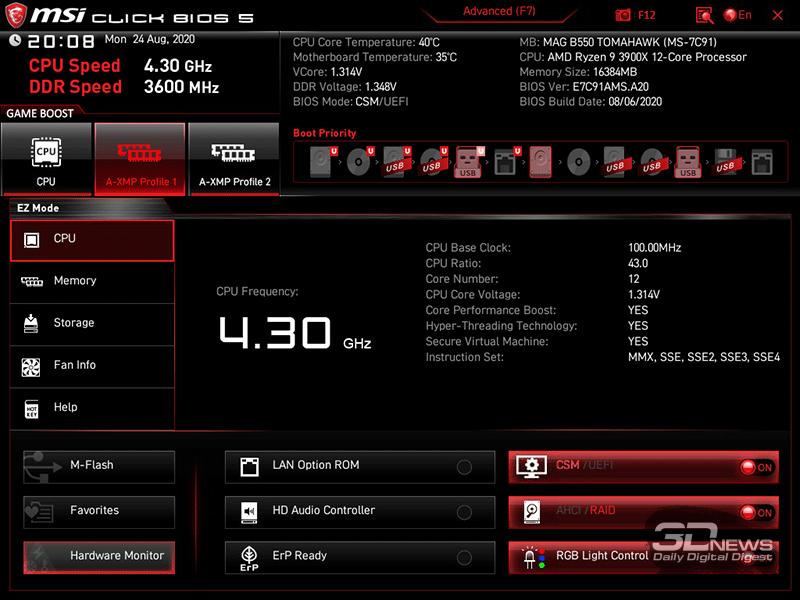Select the UEFI USB key boot icon
The image size is (800, 600).
click(469, 162)
